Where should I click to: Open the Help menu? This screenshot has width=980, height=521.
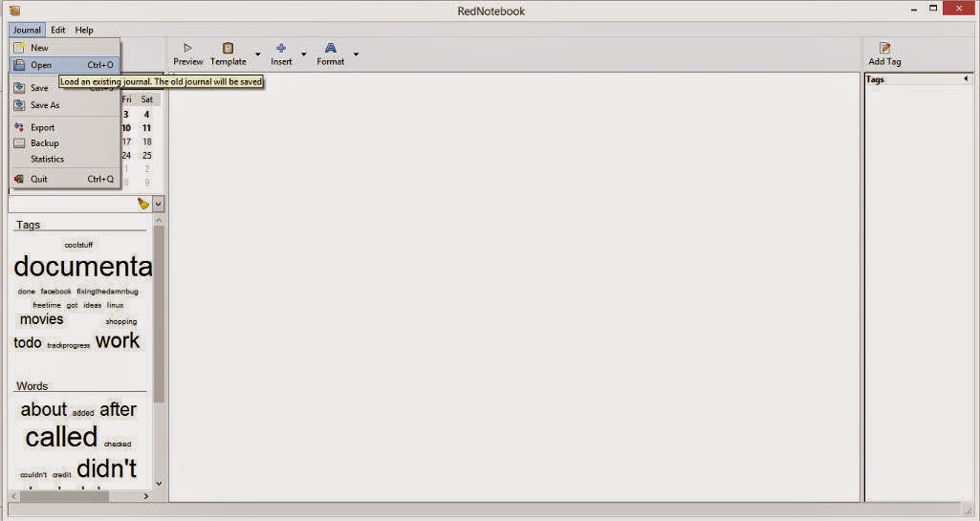point(84,30)
